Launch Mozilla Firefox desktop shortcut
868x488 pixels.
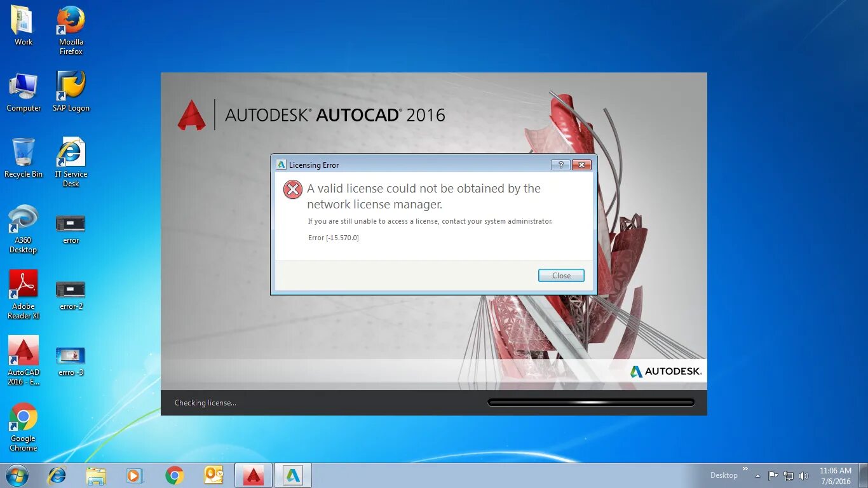[x=71, y=30]
